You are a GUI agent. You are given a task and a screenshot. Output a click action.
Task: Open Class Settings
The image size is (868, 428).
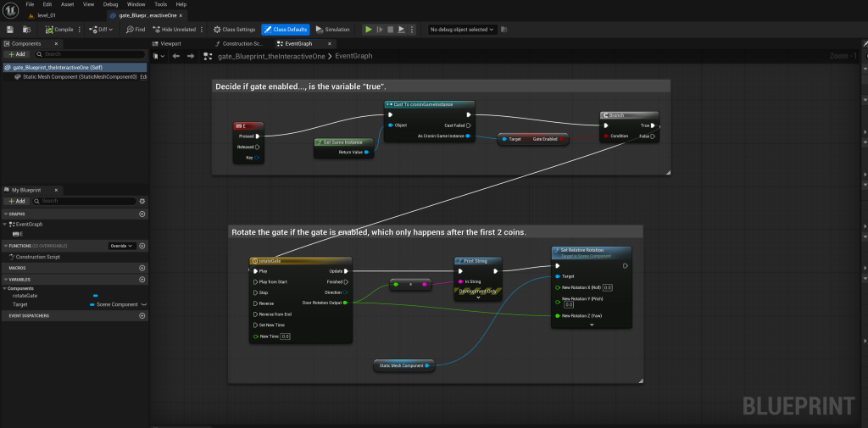point(234,29)
